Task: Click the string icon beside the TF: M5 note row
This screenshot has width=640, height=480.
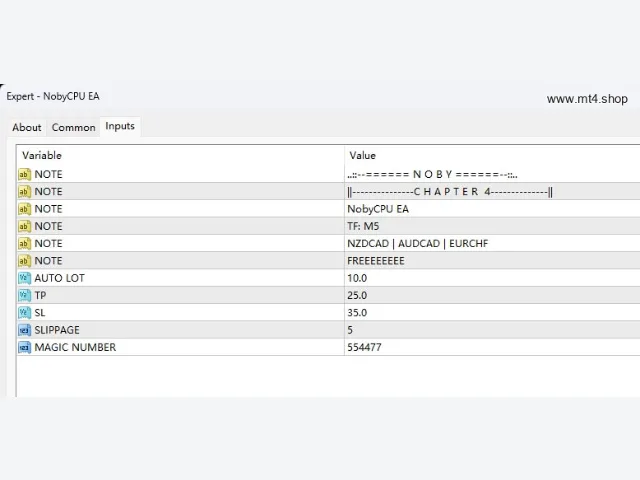Action: [x=24, y=226]
